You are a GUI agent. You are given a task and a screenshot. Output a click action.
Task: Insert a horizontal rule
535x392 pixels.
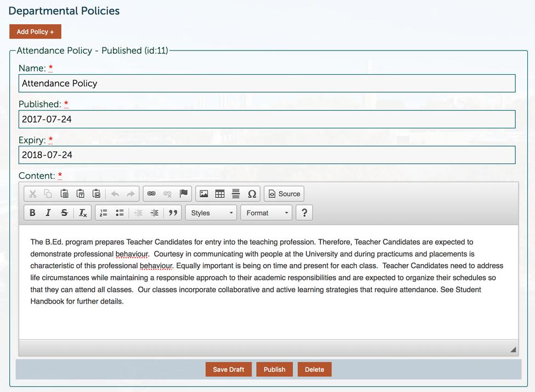point(236,193)
